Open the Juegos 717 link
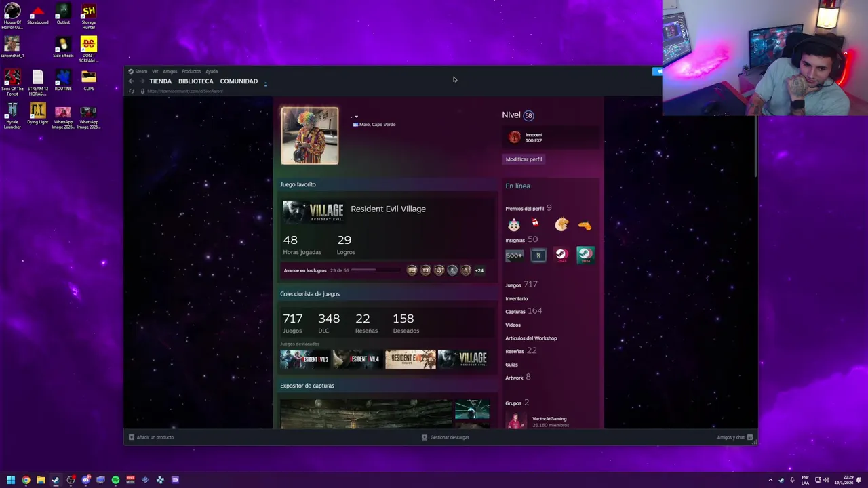 point(521,285)
